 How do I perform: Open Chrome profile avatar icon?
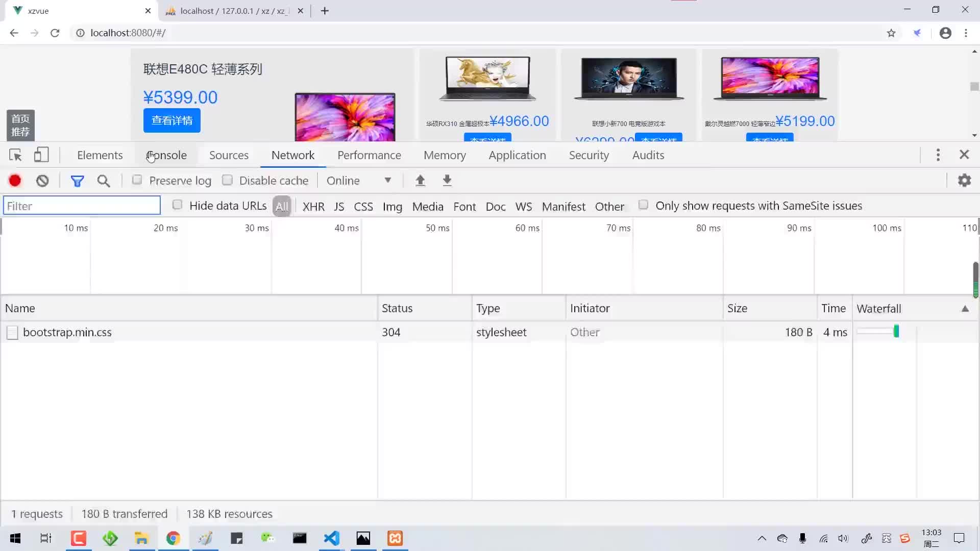[x=945, y=33]
